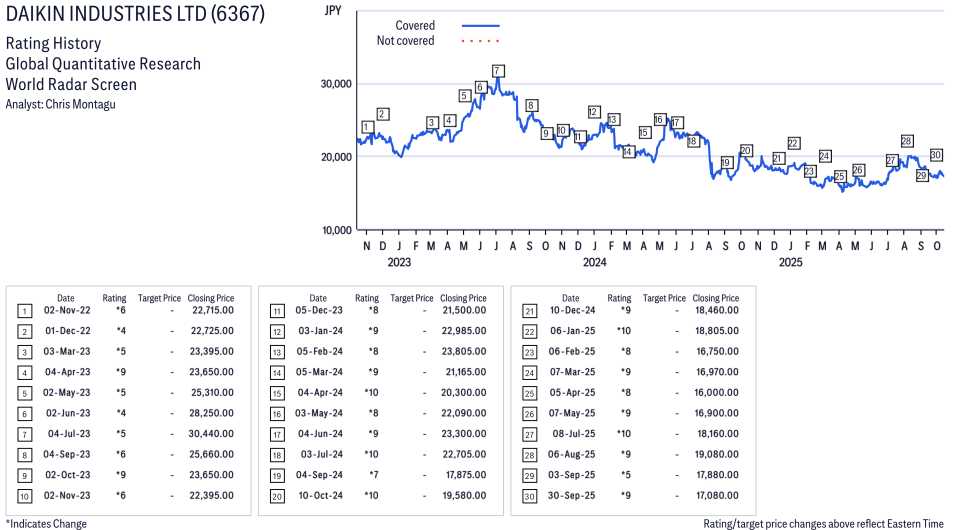Select numbered box 10 in the rating table
Image resolution: width=955 pixels, height=530 pixels.
(x=25, y=495)
